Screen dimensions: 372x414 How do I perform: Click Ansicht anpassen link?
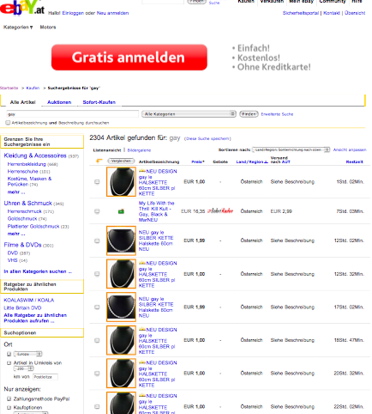350,150
